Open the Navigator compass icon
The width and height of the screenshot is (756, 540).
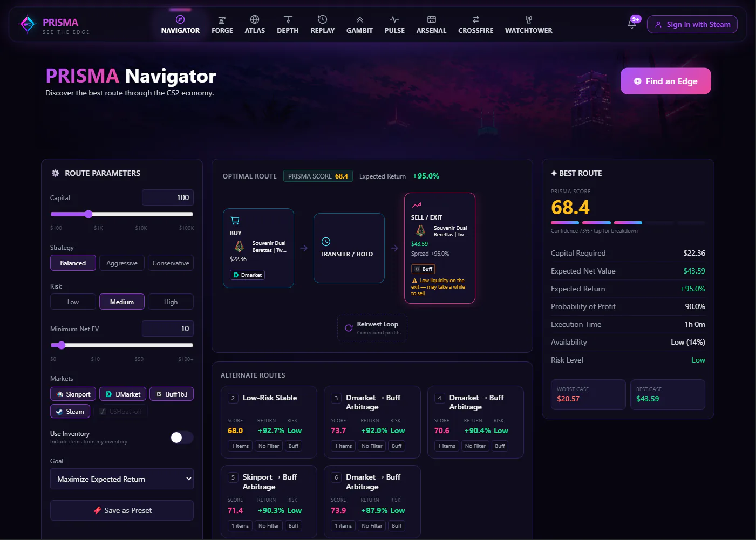180,19
